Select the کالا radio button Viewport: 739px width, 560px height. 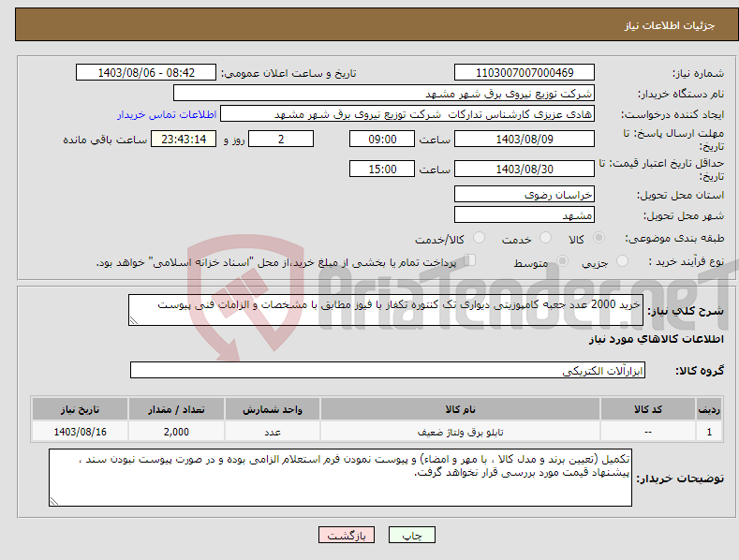[599, 238]
